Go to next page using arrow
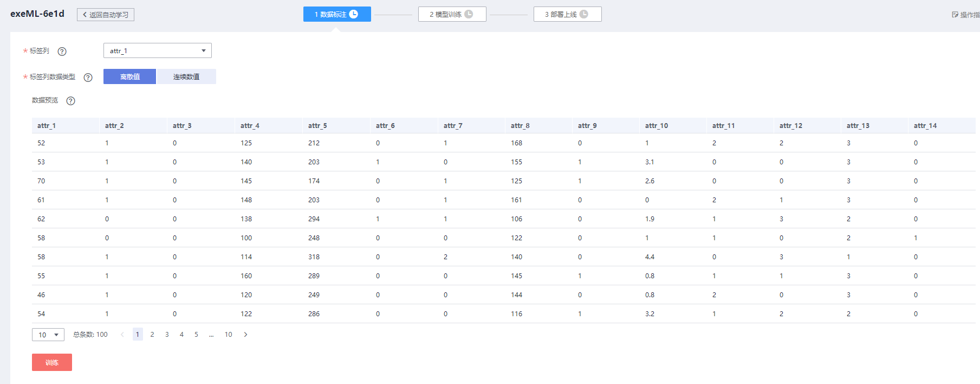Screen dimensions: 980x384 (245, 335)
